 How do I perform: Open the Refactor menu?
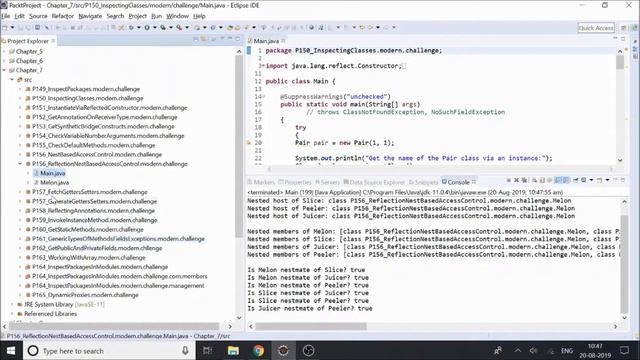[x=62, y=16]
